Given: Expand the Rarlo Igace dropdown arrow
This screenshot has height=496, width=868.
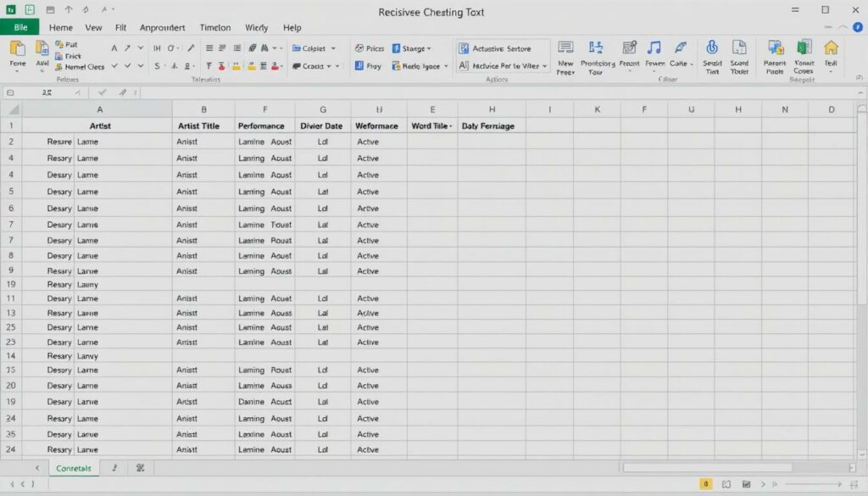Looking at the screenshot, I should [x=446, y=66].
